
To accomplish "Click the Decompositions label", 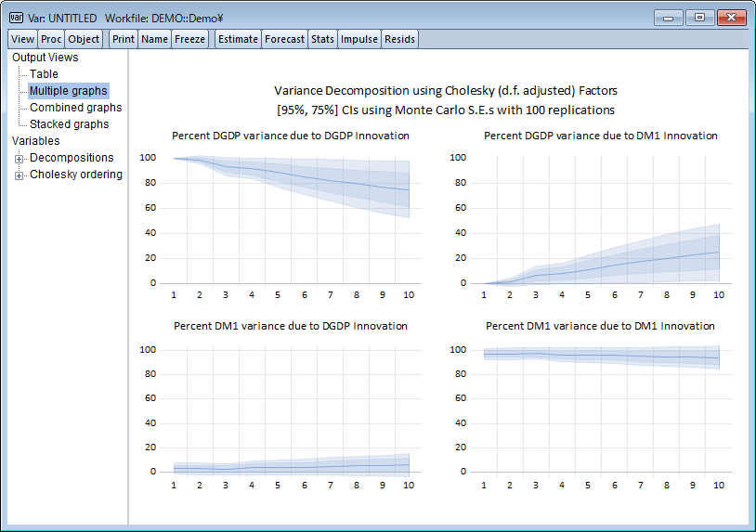I will point(72,158).
